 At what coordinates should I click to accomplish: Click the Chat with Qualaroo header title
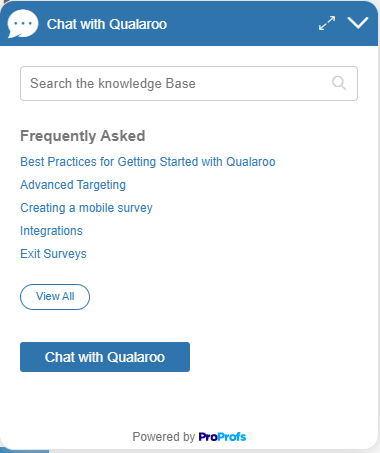coord(107,24)
